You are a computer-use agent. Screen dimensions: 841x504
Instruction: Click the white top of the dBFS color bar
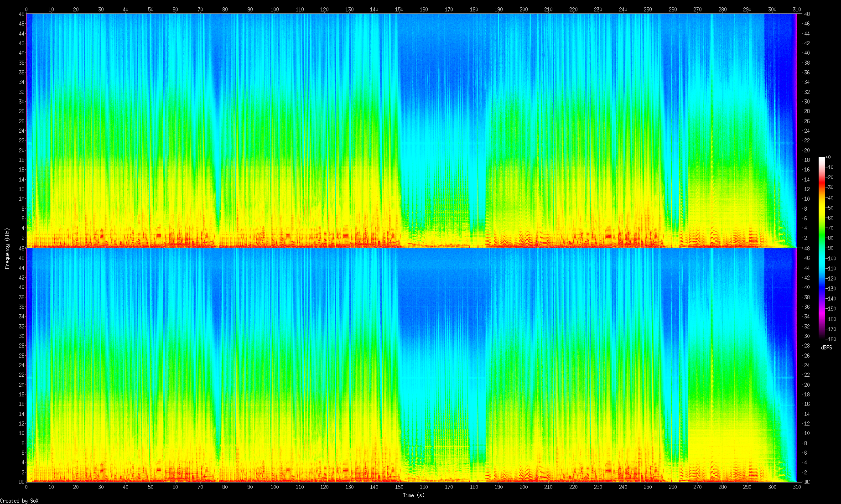822,159
